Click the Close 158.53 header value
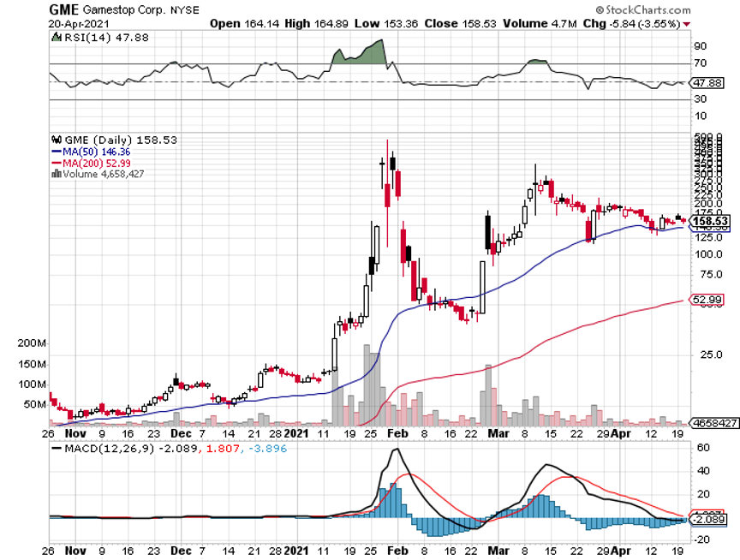740x560 pixels. tap(460, 24)
